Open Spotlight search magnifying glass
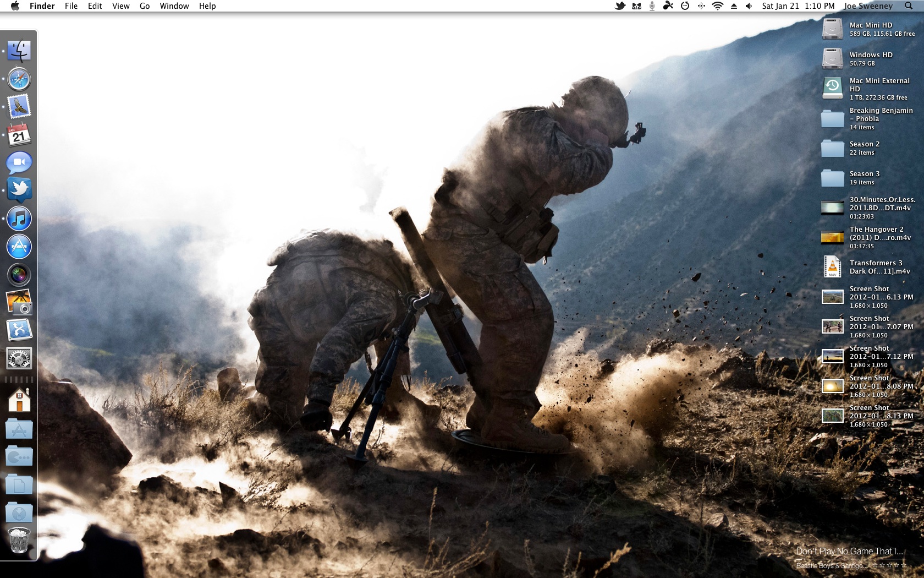This screenshot has width=924, height=578. click(x=909, y=6)
